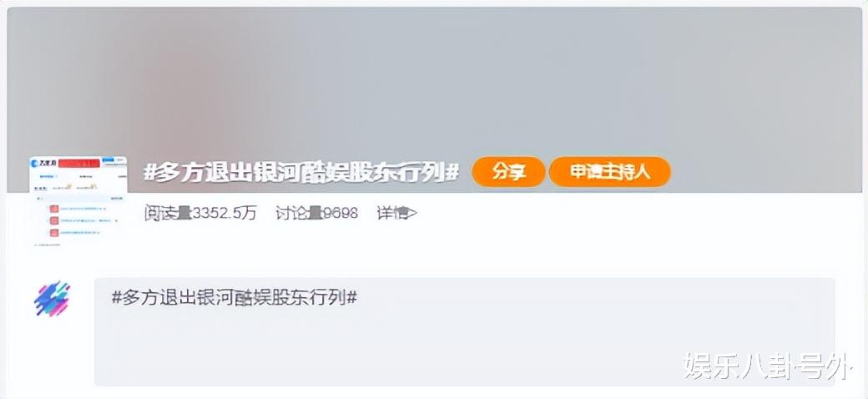The width and height of the screenshot is (868, 399).
Task: Select the second red list icon in thumbnail
Action: point(54,221)
